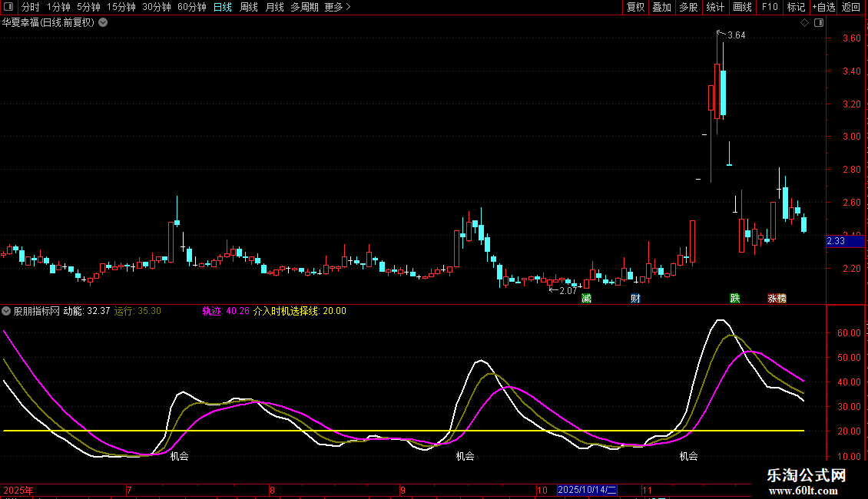Image resolution: width=868 pixels, height=499 pixels.
Task: Toggle 叠加 overlay mode
Action: 661,7
